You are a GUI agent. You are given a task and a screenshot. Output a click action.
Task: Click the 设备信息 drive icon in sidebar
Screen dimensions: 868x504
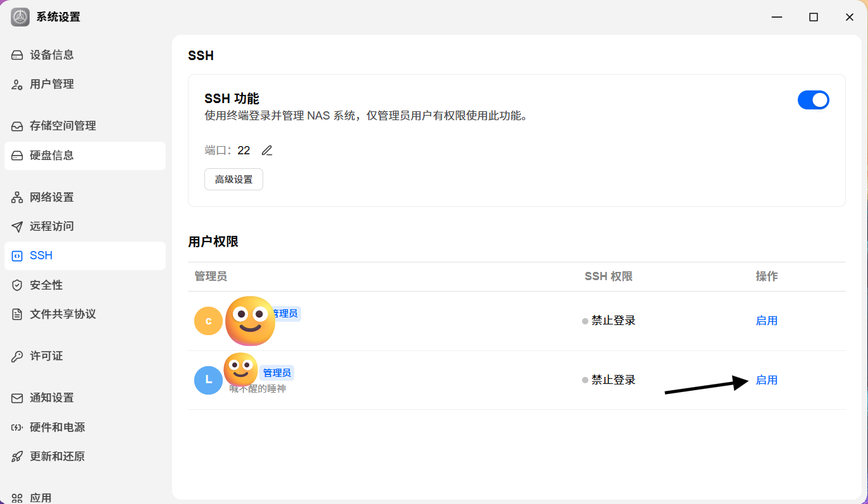[17, 55]
